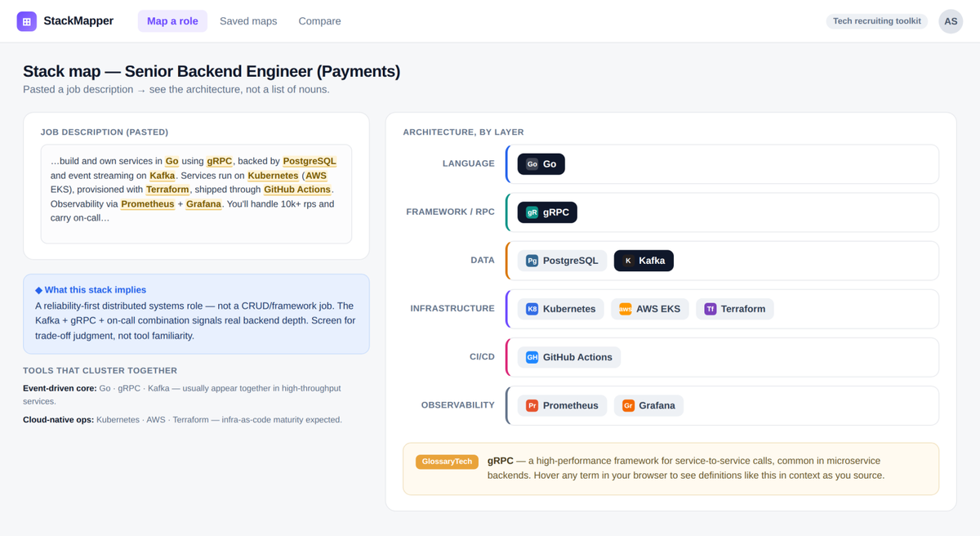Click the StackMapper logo icon

pyautogui.click(x=27, y=21)
